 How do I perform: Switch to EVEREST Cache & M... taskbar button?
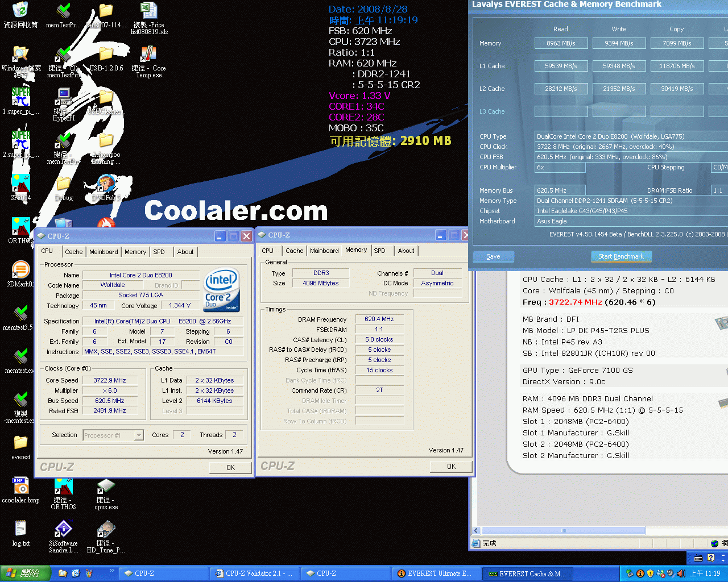tap(527, 573)
